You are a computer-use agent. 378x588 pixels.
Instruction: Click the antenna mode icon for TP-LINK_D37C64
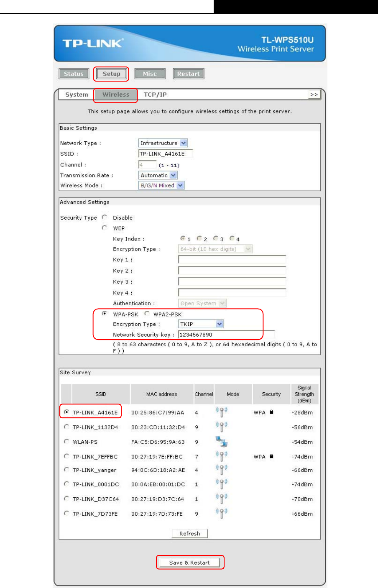pos(222,499)
